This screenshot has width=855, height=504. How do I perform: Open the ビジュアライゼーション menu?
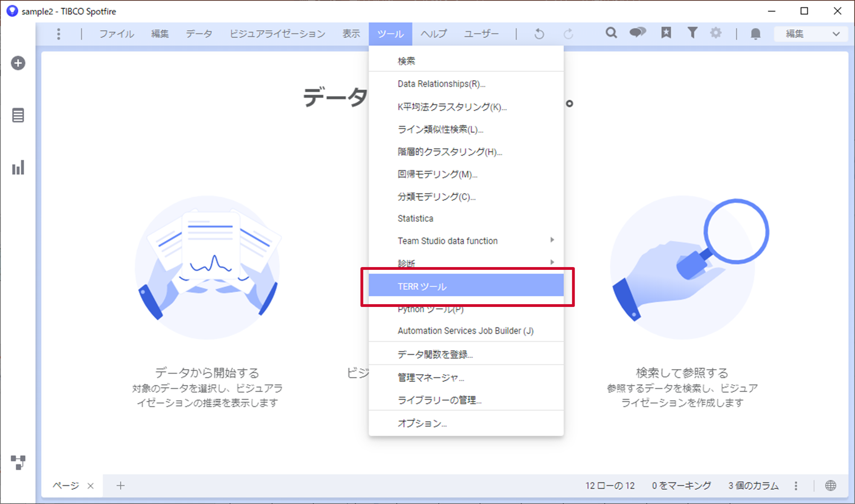click(x=277, y=34)
